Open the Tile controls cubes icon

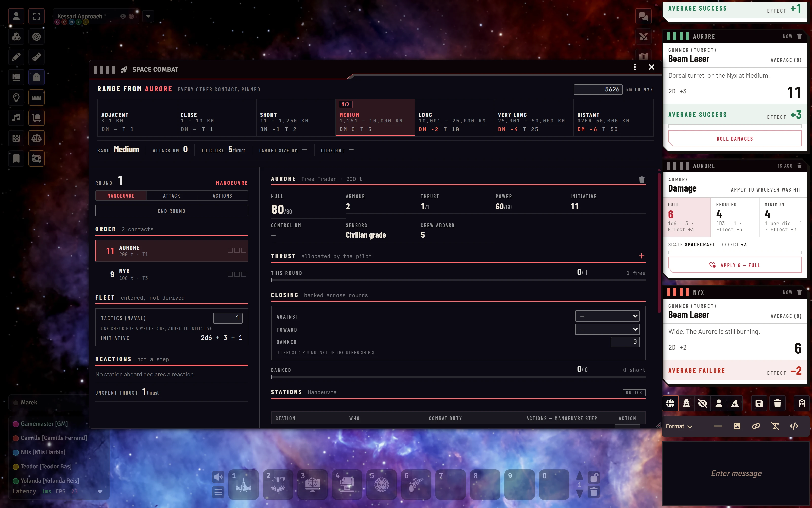pyautogui.click(x=16, y=37)
